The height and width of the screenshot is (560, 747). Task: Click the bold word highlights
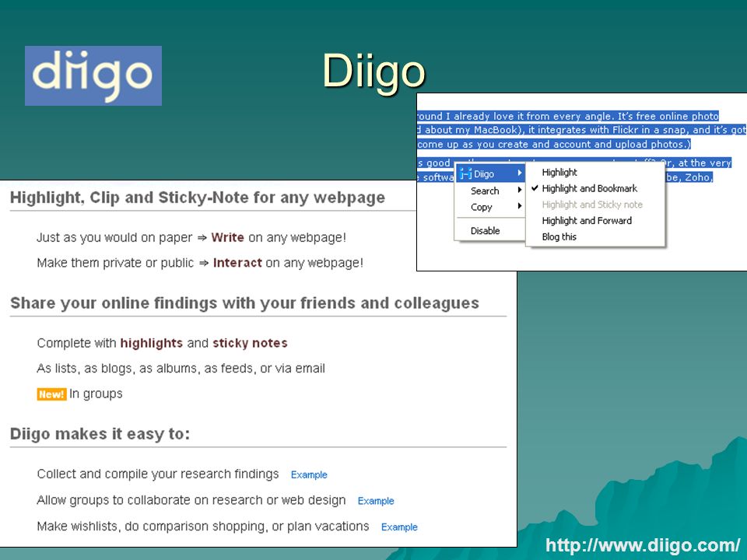coord(152,343)
